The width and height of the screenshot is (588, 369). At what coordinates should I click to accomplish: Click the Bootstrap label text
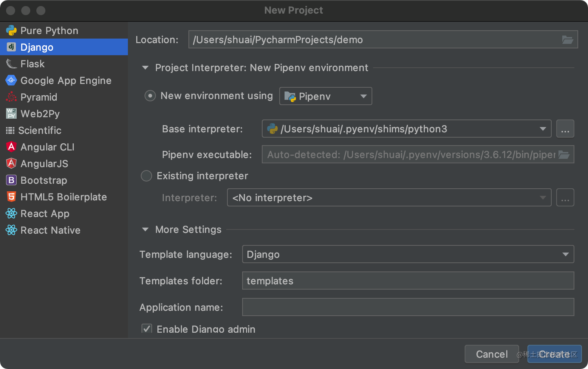coord(44,180)
